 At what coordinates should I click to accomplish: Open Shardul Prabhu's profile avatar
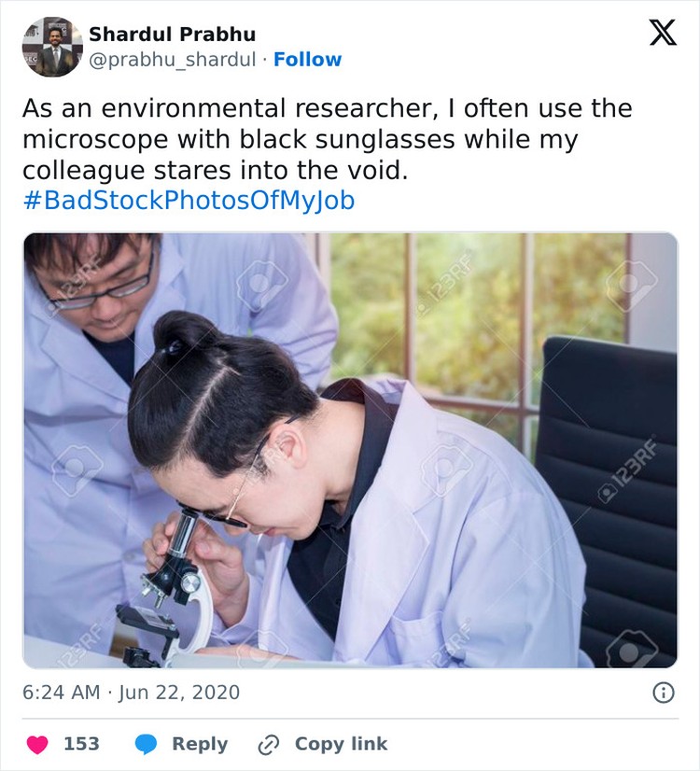pos(52,47)
